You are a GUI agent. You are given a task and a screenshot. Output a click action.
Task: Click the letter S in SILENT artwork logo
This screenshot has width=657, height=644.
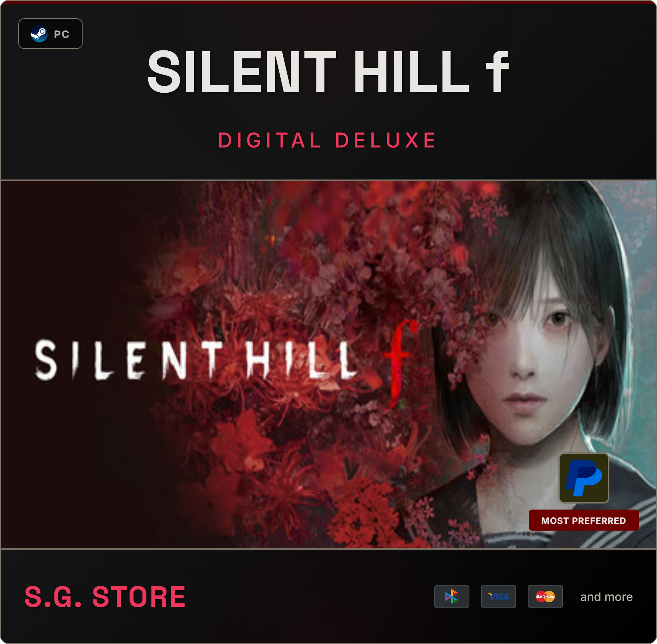click(x=46, y=360)
